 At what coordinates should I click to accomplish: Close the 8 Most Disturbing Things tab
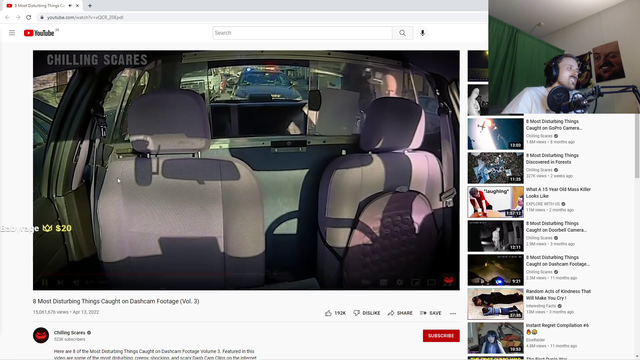(x=77, y=6)
